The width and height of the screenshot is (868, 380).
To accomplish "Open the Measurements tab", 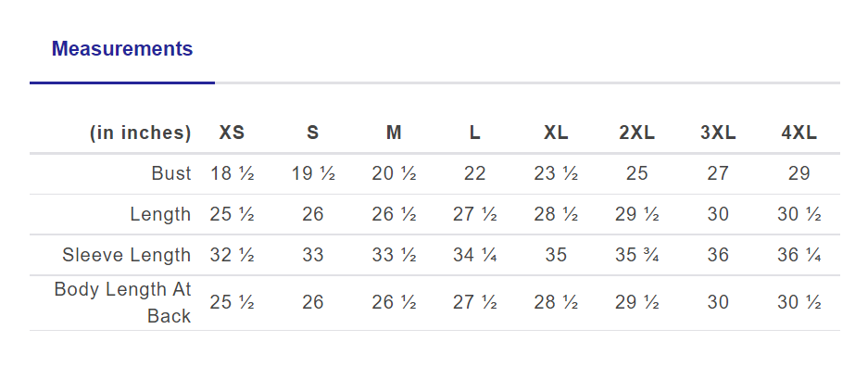I will [122, 49].
